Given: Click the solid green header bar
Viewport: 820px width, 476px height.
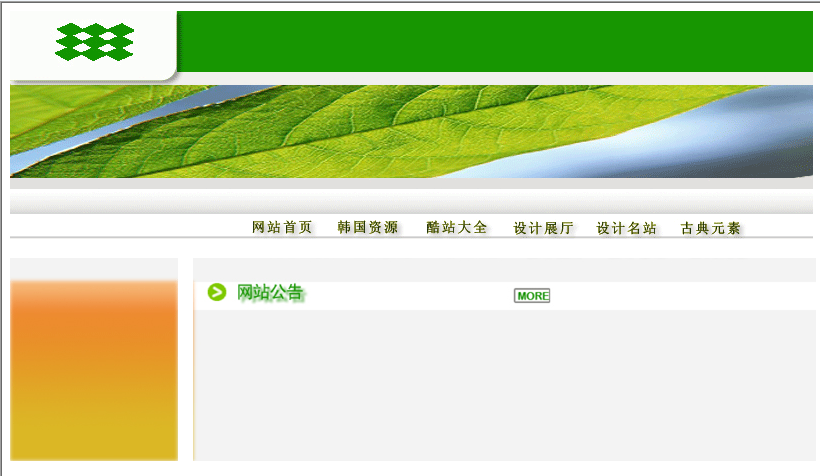Looking at the screenshot, I should (x=495, y=41).
